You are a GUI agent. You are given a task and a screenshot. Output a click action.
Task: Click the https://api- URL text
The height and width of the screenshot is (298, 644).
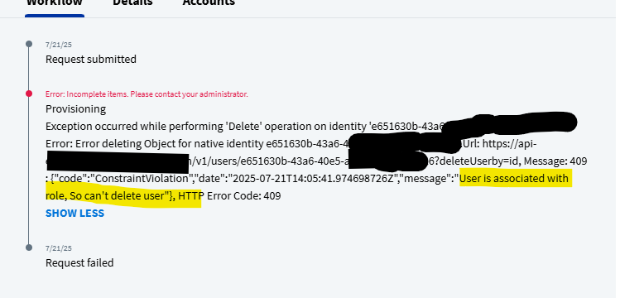click(x=509, y=144)
